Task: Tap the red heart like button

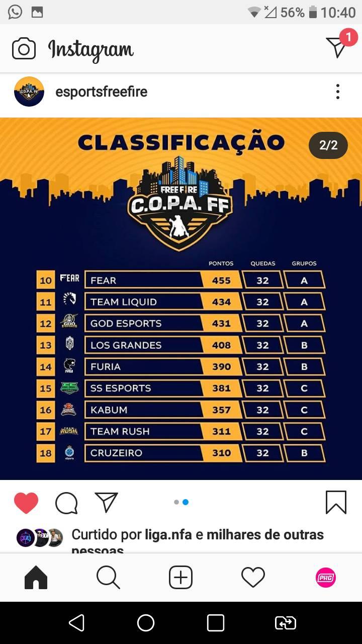Action: pyautogui.click(x=26, y=503)
